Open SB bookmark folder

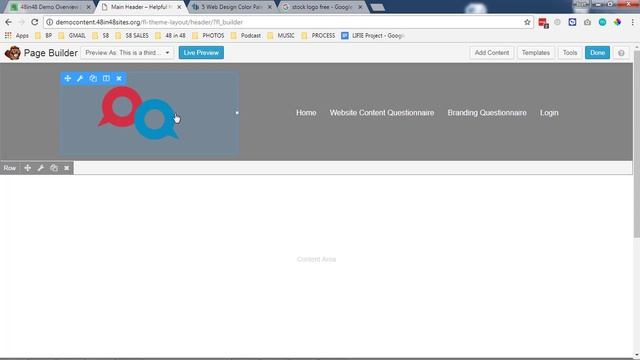[101, 36]
